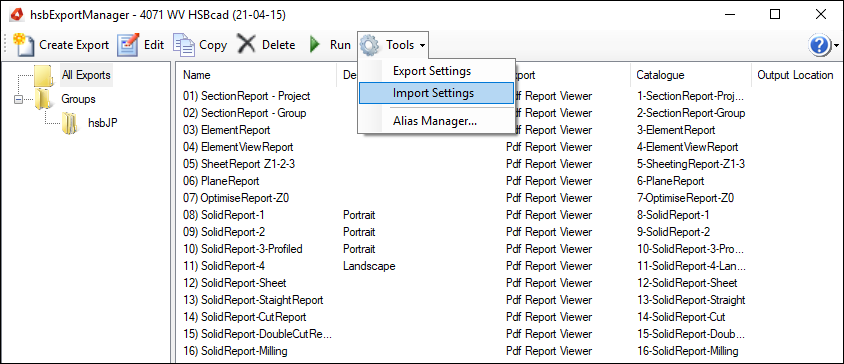Select row 02) SectionReport - Group
844x364 pixels.
coord(245,113)
